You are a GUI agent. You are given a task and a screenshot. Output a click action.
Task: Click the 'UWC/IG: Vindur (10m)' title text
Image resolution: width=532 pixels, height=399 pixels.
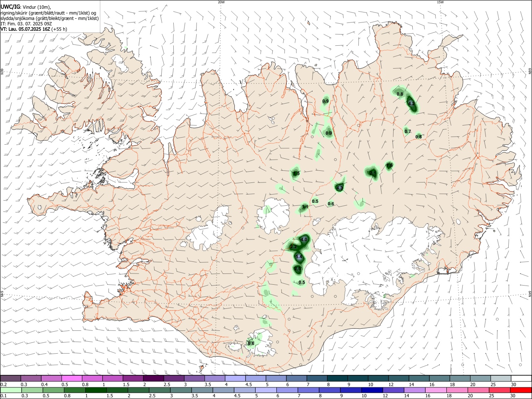pyautogui.click(x=26, y=7)
